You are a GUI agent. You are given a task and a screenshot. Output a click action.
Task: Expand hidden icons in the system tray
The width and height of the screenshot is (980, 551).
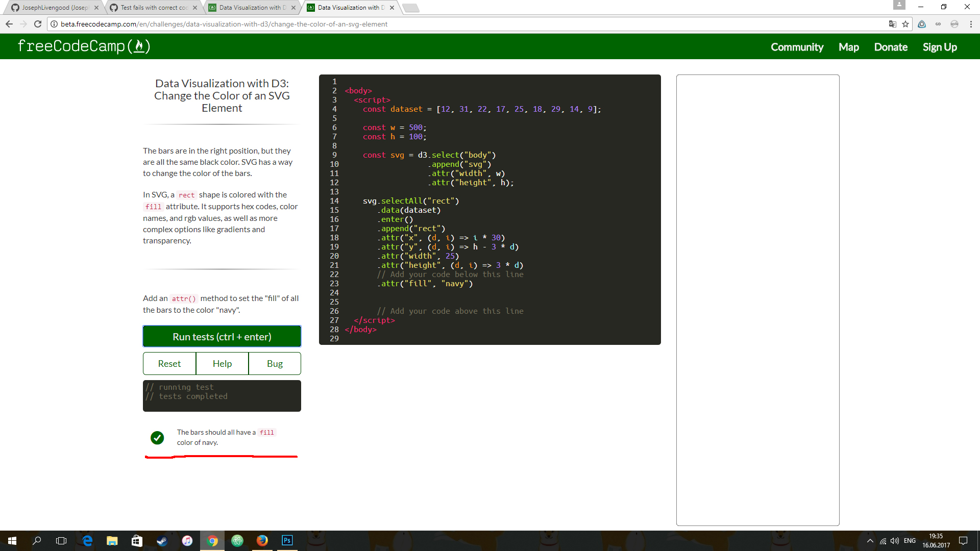tap(870, 541)
